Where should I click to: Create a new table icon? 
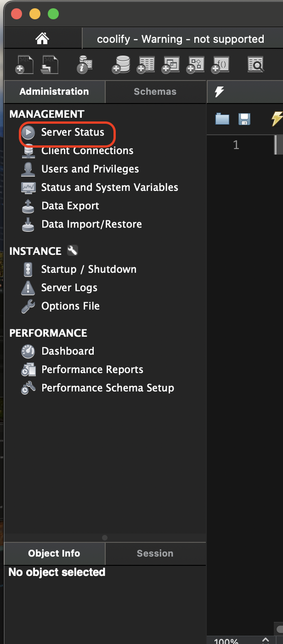[146, 65]
